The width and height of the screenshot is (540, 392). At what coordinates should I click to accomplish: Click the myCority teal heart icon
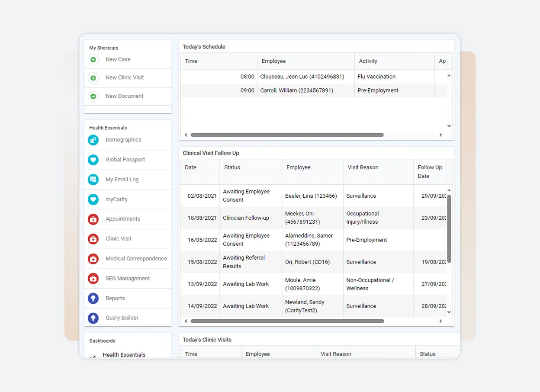93,199
